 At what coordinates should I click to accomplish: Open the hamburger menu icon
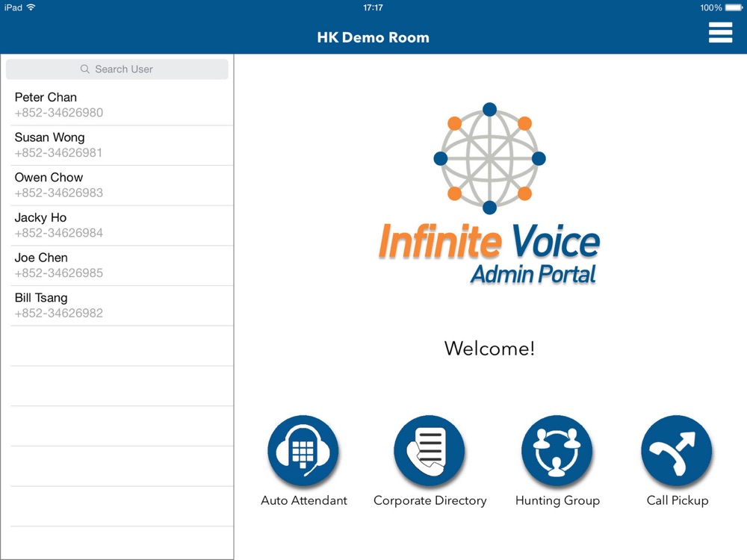[x=720, y=32]
